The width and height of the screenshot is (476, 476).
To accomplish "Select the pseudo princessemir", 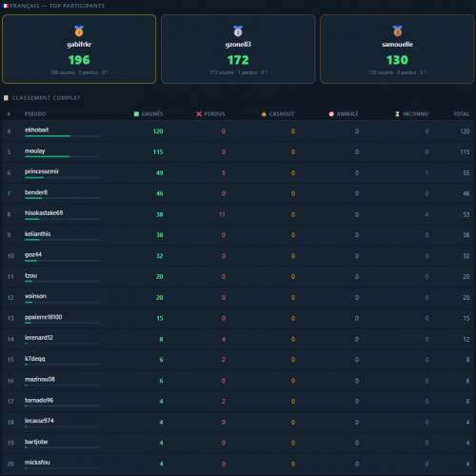I will click(x=42, y=171).
